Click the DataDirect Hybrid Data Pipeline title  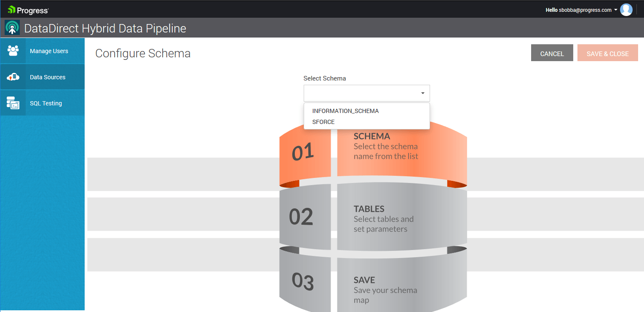click(x=105, y=28)
